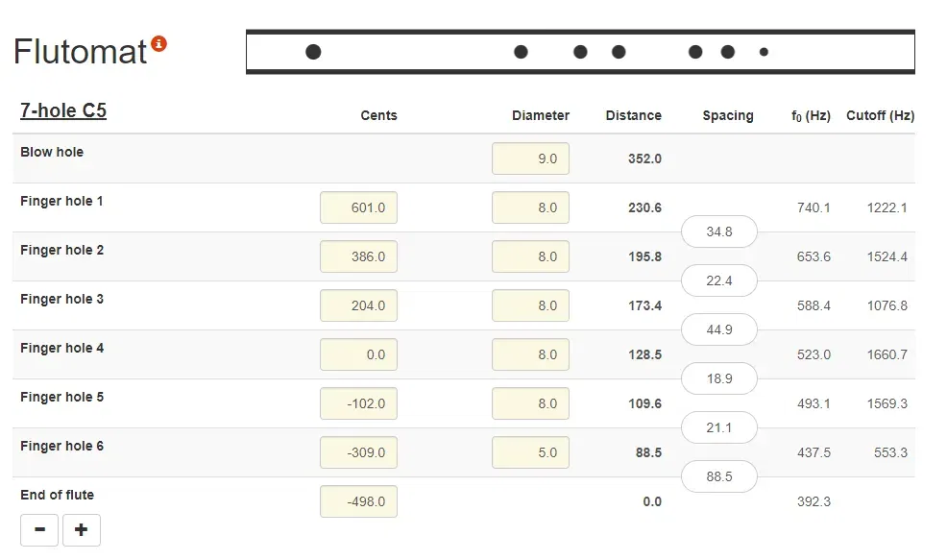Select Finger hole 1 cents field
The height and width of the screenshot is (560, 947).
[358, 207]
